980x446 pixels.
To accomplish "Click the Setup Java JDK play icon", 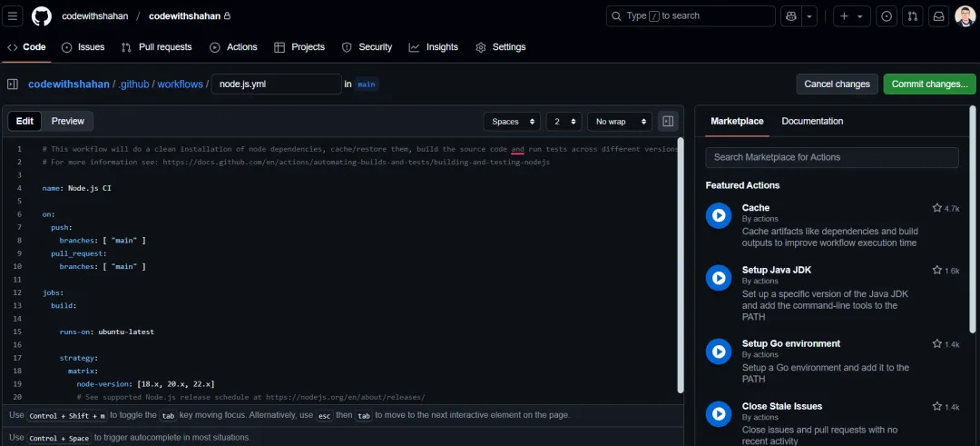I will coord(719,278).
